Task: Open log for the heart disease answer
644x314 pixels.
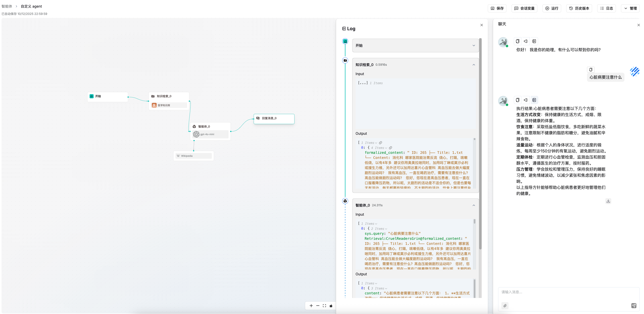Action: 534,100
